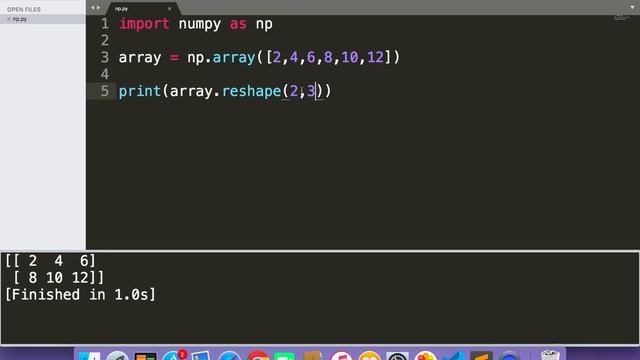This screenshot has width=640, height=360.
Task: Go to previous tab with left arrow
Action: point(92,7)
